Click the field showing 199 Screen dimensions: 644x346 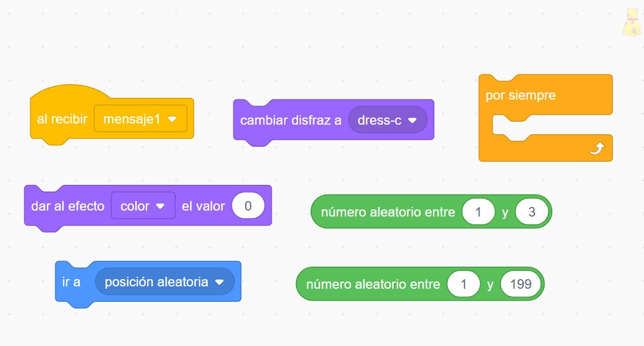[521, 284]
